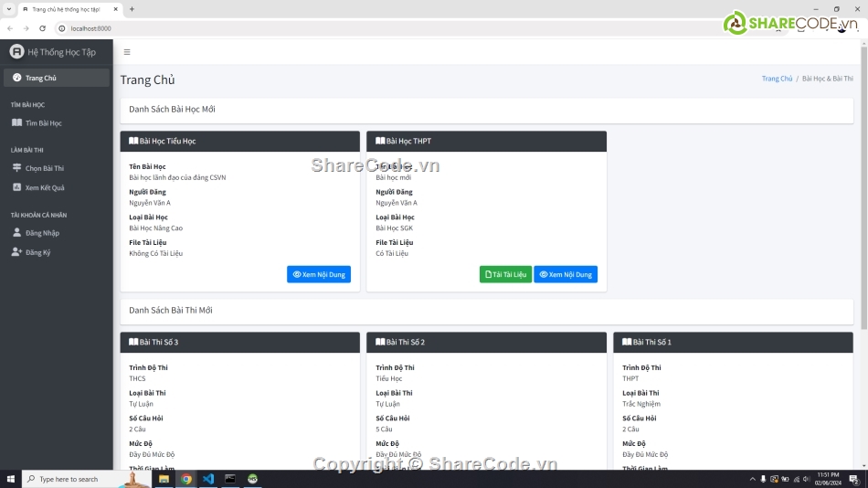
Task: Click the browser forward arrow
Action: tap(26, 28)
